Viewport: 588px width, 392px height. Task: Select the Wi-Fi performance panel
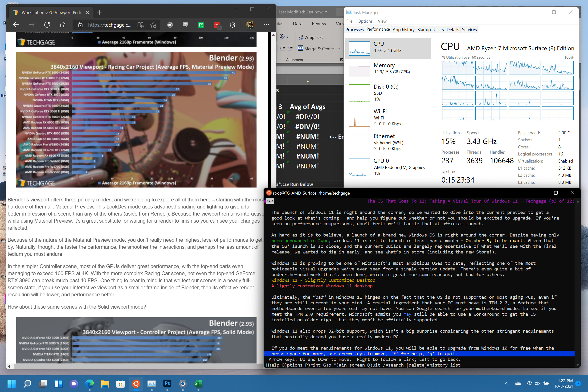[x=388, y=118]
